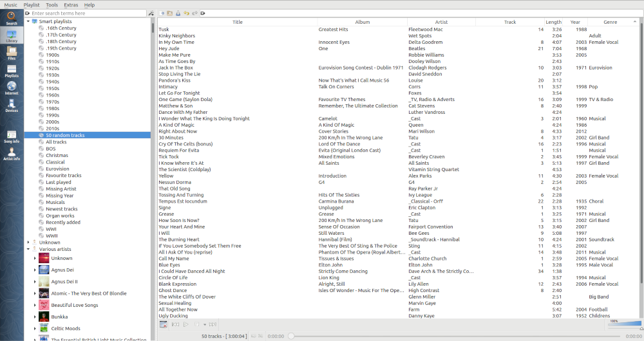The width and height of the screenshot is (644, 341).
Task: Select the 'Hey Jude' track row
Action: tap(397, 48)
